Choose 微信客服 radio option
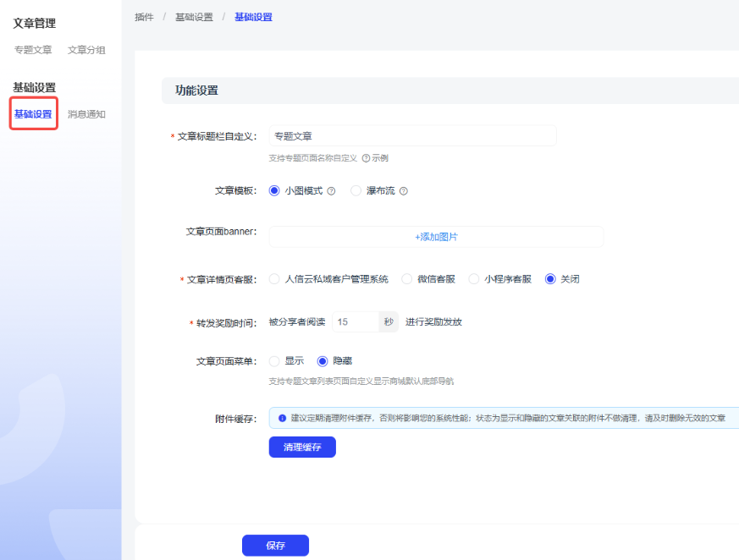The width and height of the screenshot is (739, 560). pos(407,279)
